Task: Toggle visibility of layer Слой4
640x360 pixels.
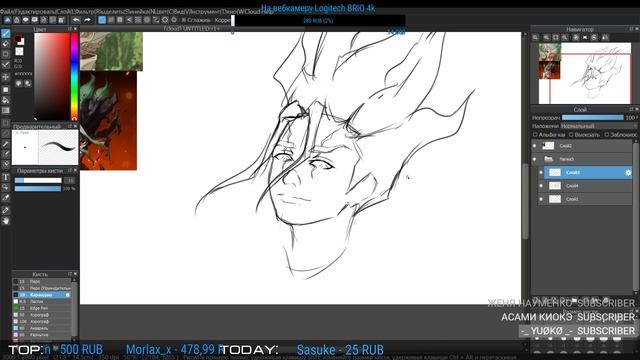Action: click(x=541, y=186)
